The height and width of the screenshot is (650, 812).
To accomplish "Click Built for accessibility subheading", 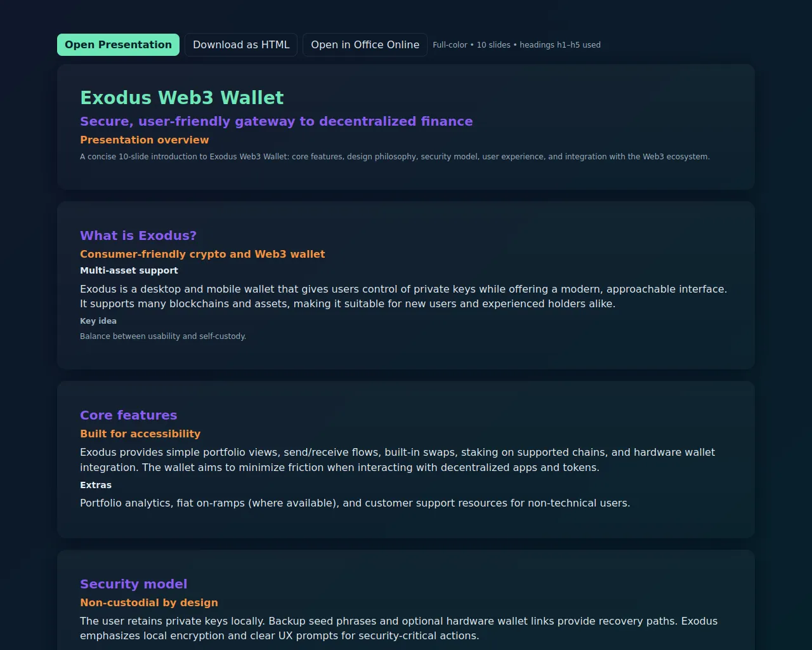I will click(140, 434).
